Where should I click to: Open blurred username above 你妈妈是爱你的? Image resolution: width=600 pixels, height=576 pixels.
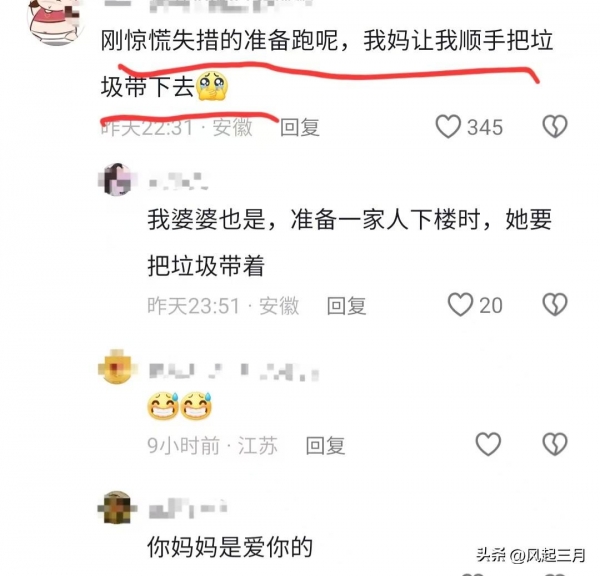click(188, 508)
